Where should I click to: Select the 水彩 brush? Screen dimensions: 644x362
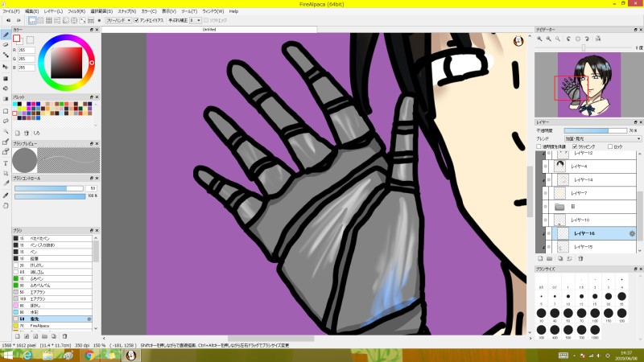pos(52,312)
